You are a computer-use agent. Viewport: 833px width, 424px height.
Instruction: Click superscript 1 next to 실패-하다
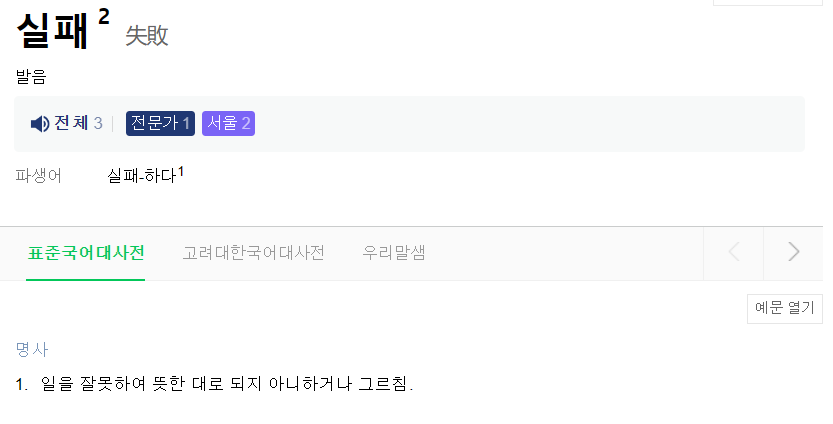pyautogui.click(x=181, y=172)
